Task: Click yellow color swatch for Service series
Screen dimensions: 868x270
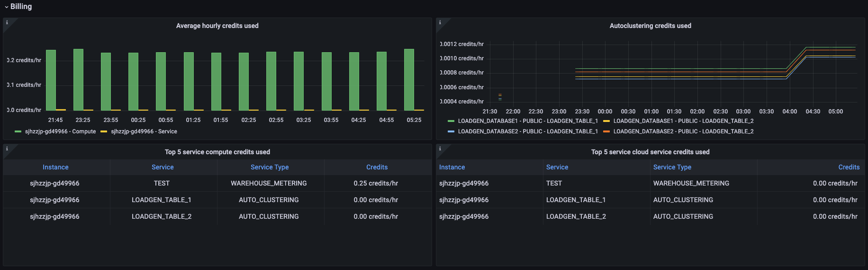Action: tap(104, 131)
